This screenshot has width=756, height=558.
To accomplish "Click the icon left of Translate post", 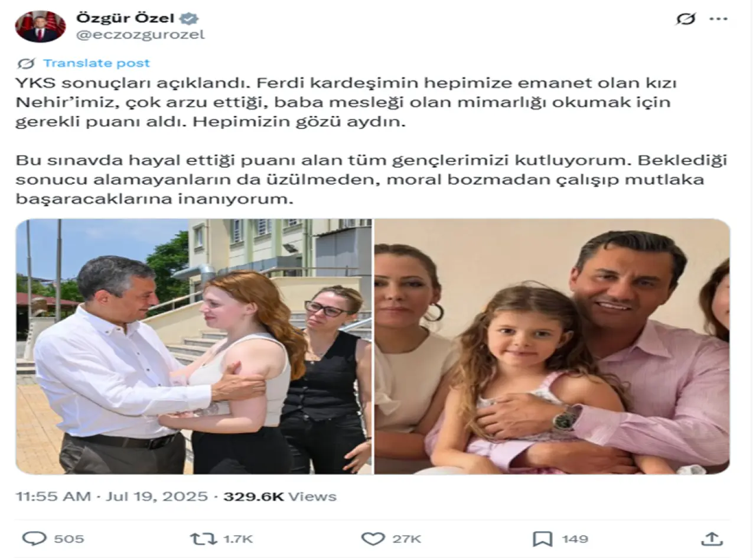I will coord(26,63).
